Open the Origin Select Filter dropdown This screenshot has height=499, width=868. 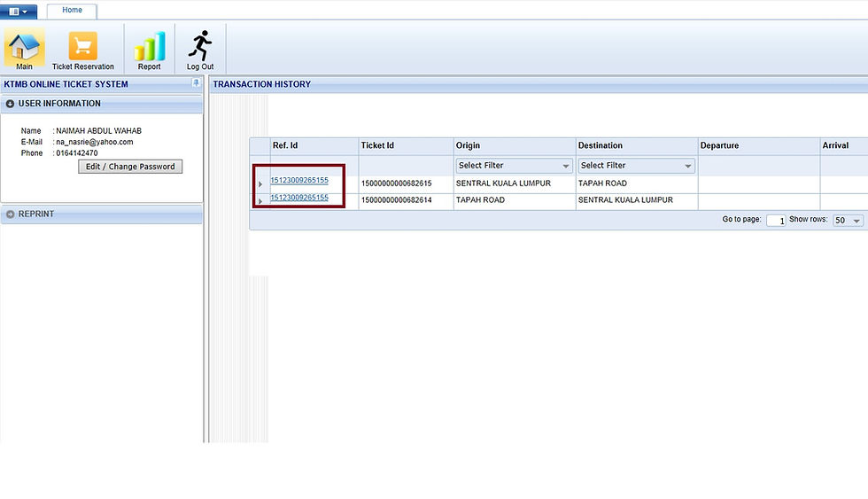514,166
